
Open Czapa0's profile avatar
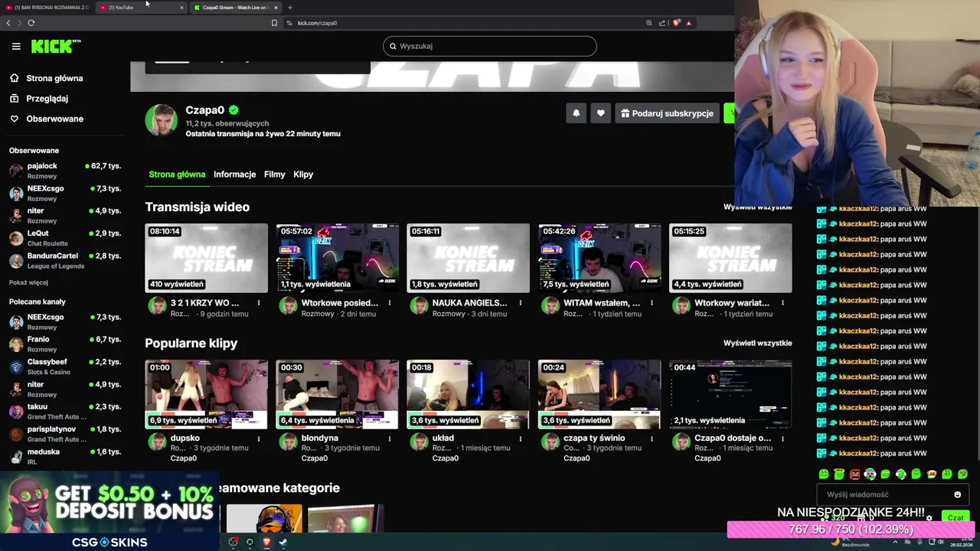coord(162,120)
